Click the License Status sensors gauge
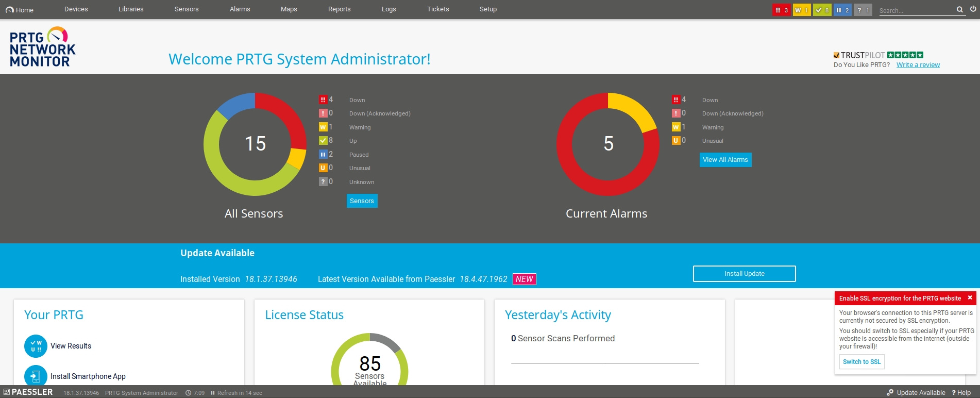 [x=370, y=360]
